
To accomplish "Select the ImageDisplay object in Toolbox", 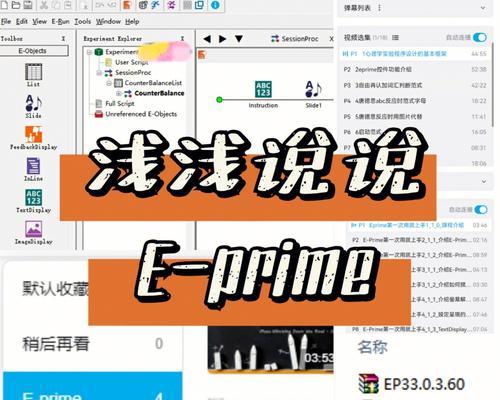I will coord(33,232).
